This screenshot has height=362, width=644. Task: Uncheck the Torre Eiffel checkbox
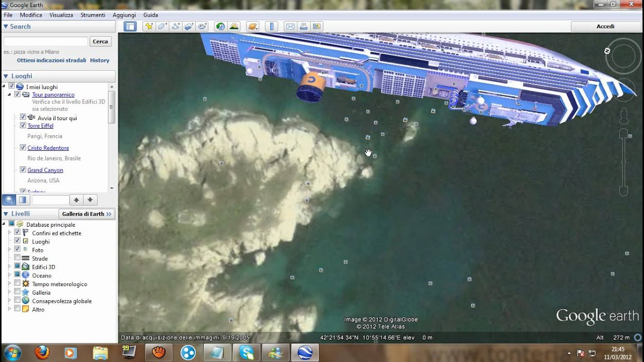pos(23,125)
